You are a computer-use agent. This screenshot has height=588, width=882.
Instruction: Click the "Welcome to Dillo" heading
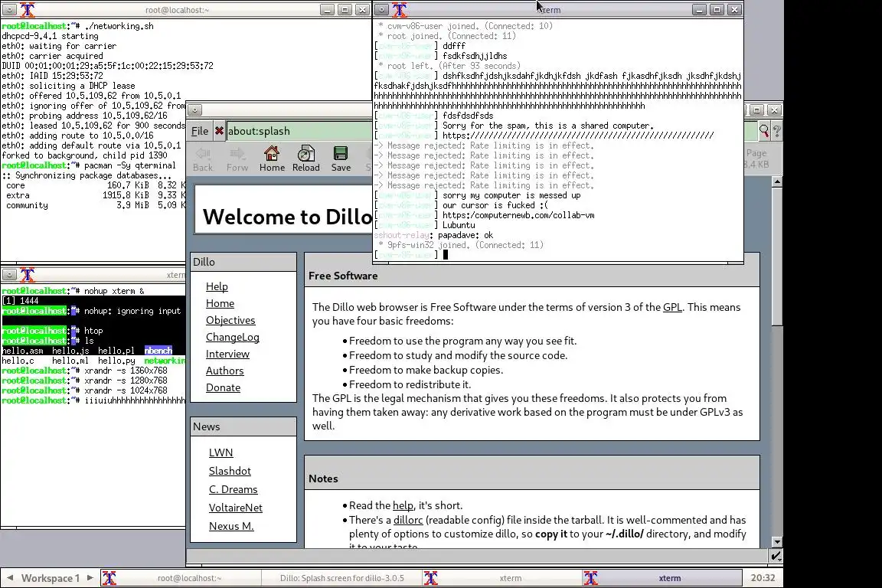pyautogui.click(x=287, y=217)
